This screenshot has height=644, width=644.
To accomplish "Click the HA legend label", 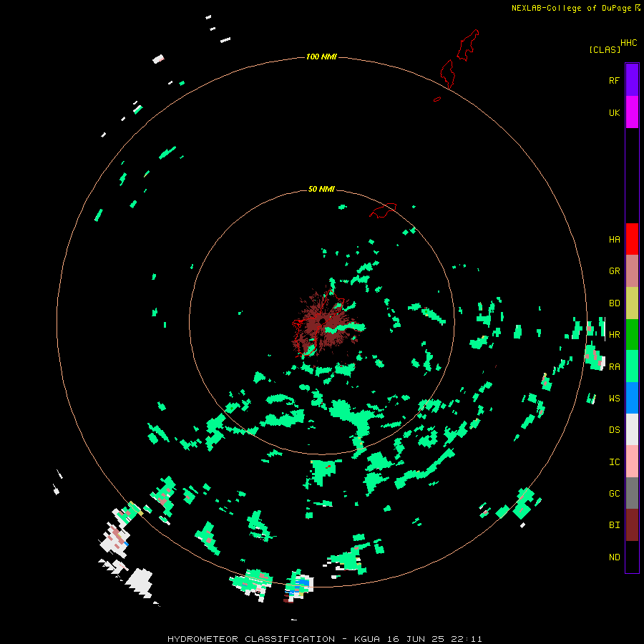I will (614, 240).
